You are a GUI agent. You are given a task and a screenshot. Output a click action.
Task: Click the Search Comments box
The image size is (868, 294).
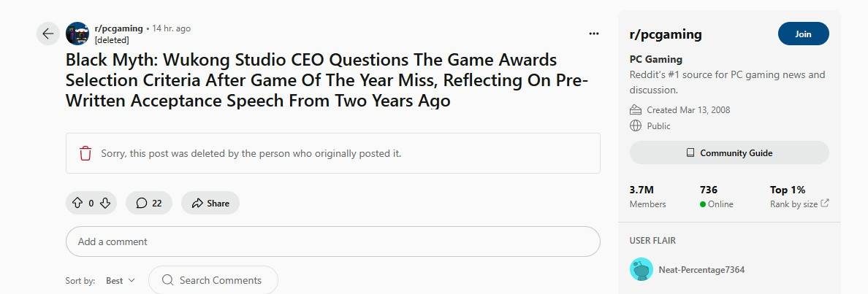213,280
